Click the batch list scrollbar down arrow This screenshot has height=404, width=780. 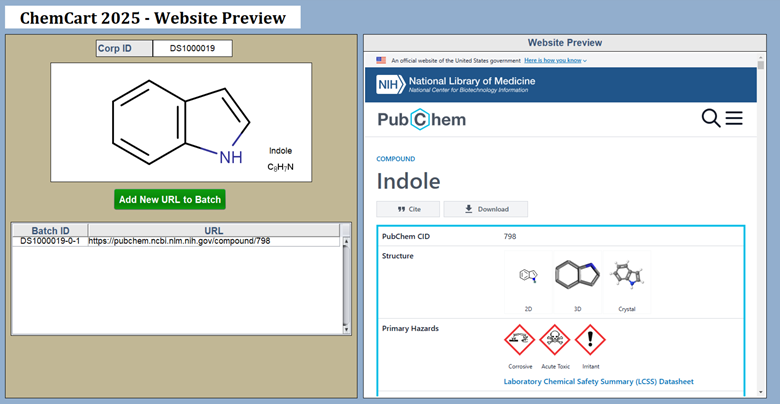click(x=346, y=329)
